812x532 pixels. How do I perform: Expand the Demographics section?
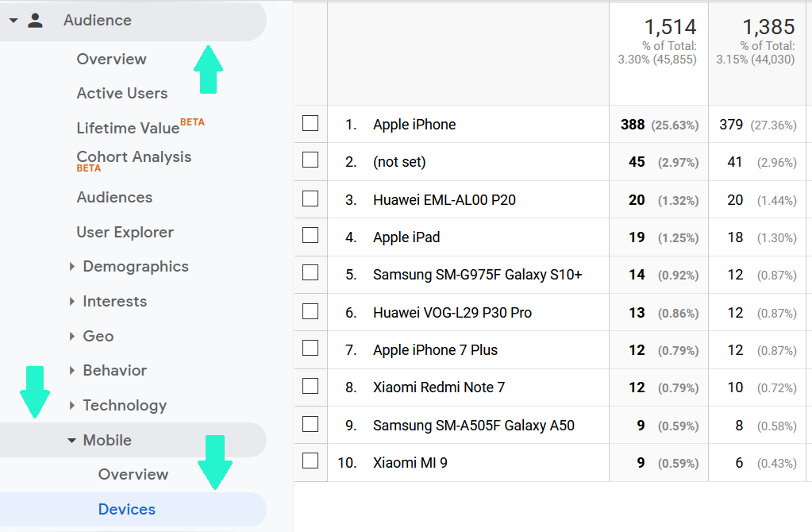tap(135, 266)
